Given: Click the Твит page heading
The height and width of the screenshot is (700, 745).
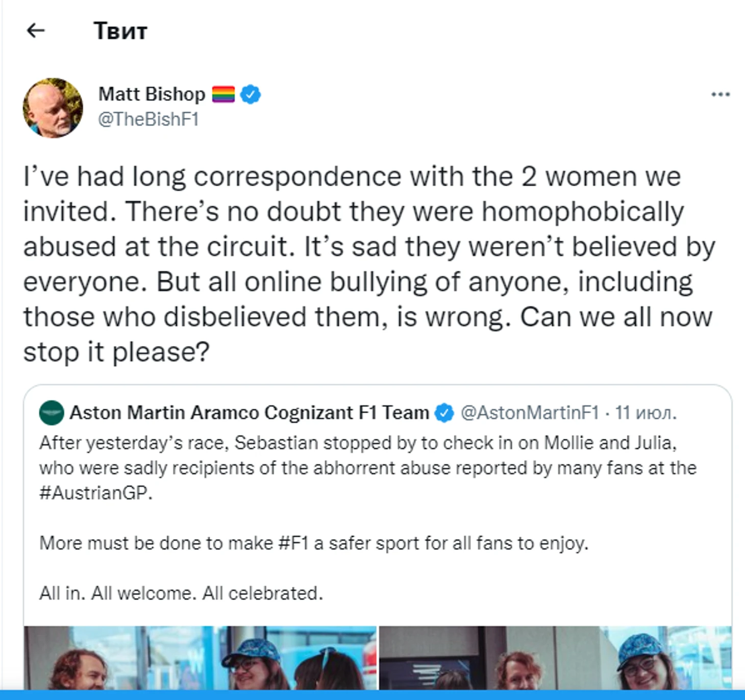Looking at the screenshot, I should click(x=120, y=31).
